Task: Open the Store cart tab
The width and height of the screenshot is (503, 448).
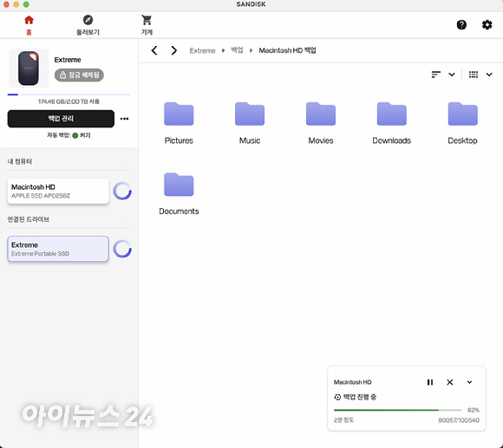Action: click(x=147, y=25)
